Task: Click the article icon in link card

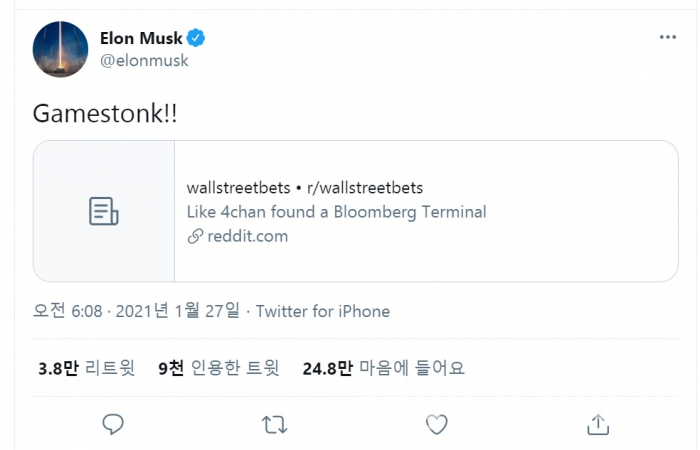Action: [x=104, y=211]
